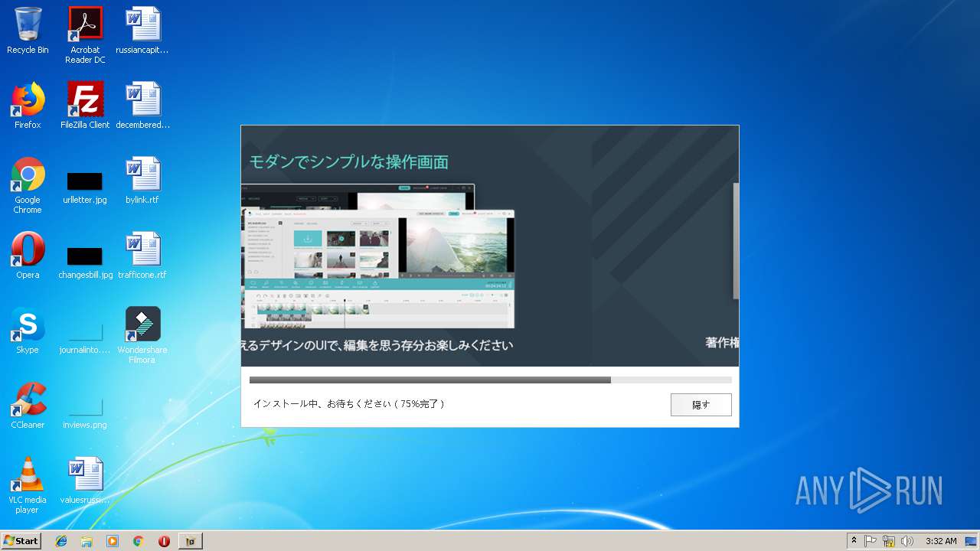Click Show desktop button in tray
The width and height of the screenshot is (980, 551).
click(971, 541)
